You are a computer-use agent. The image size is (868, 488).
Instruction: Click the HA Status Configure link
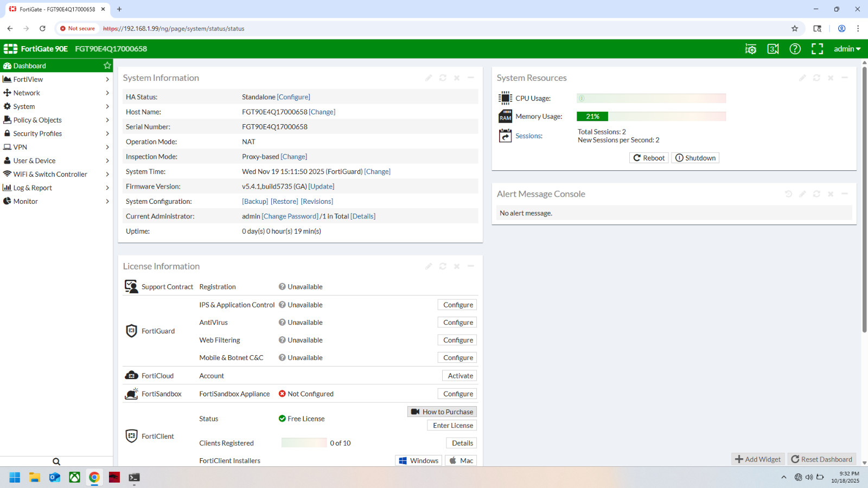point(293,97)
